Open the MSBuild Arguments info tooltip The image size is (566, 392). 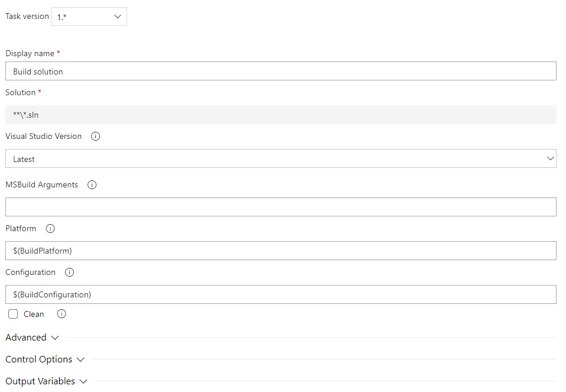(92, 184)
